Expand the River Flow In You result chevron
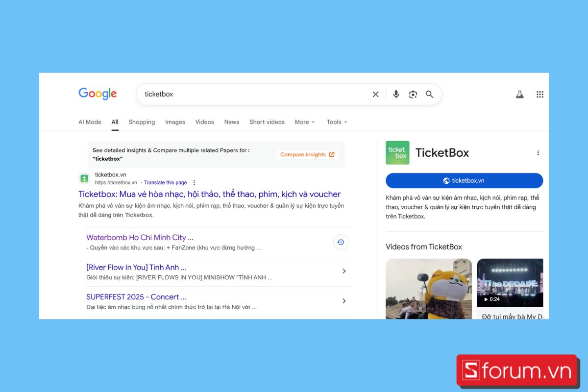Screen dimensions: 588x392 pyautogui.click(x=344, y=271)
